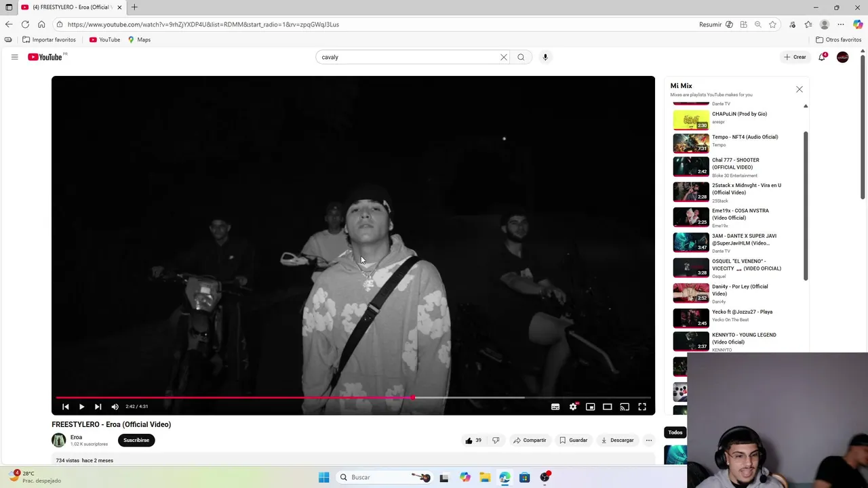Toggle theater mode view
868x488 pixels.
click(608, 407)
